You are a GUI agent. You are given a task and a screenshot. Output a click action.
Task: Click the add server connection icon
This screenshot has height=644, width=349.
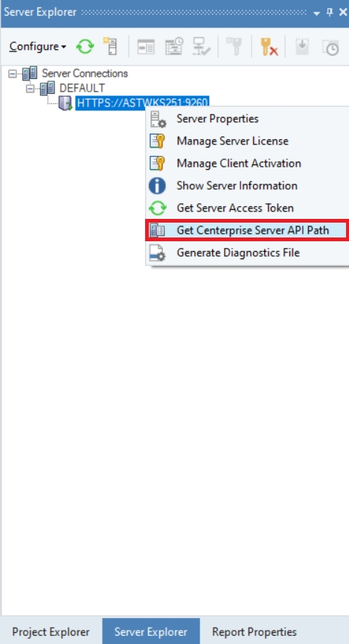[x=110, y=46]
